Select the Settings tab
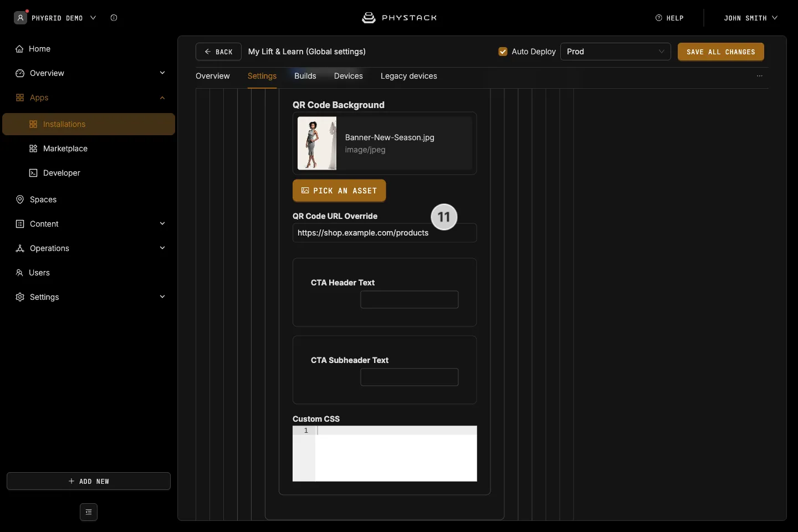This screenshot has height=532, width=798. (x=262, y=76)
